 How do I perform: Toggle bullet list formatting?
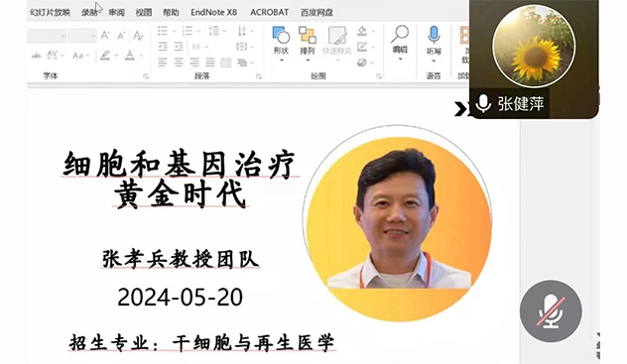pyautogui.click(x=163, y=31)
